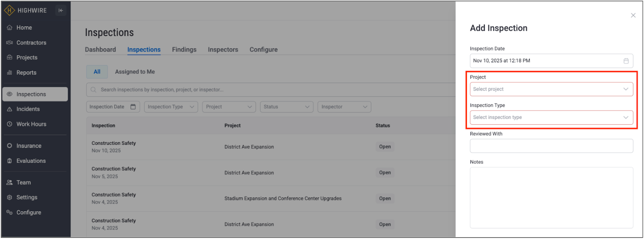The width and height of the screenshot is (644, 239).
Task: Open the Inspector filter dropdown
Action: (344, 107)
